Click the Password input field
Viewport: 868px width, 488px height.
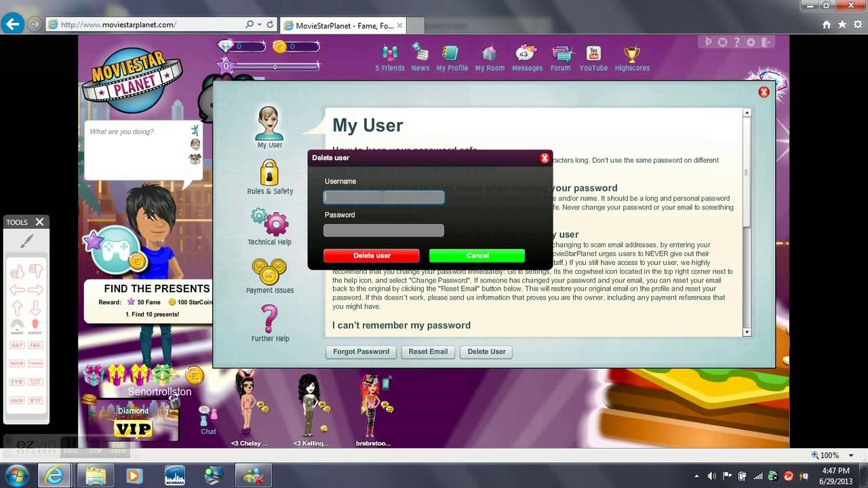tap(384, 230)
